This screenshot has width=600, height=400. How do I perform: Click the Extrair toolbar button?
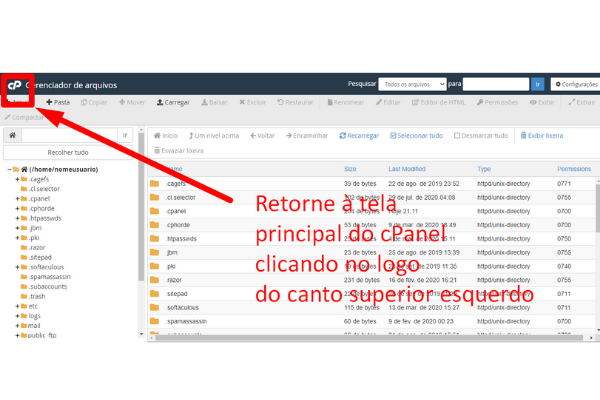[582, 102]
